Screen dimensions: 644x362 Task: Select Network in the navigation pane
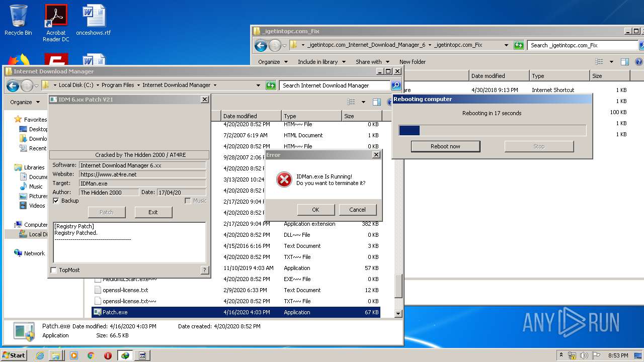(34, 253)
